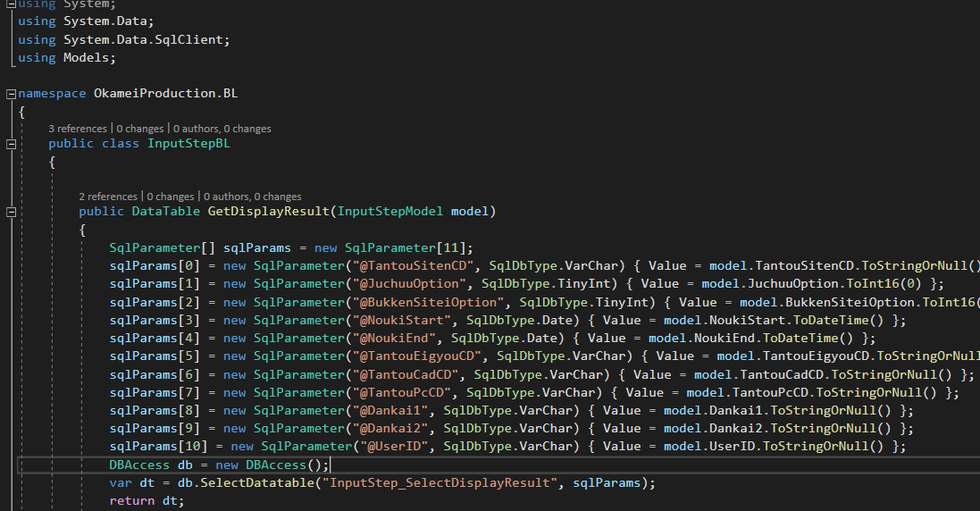Click the GetDisplayResult method name
Image resolution: width=980 pixels, height=511 pixels.
(x=269, y=211)
